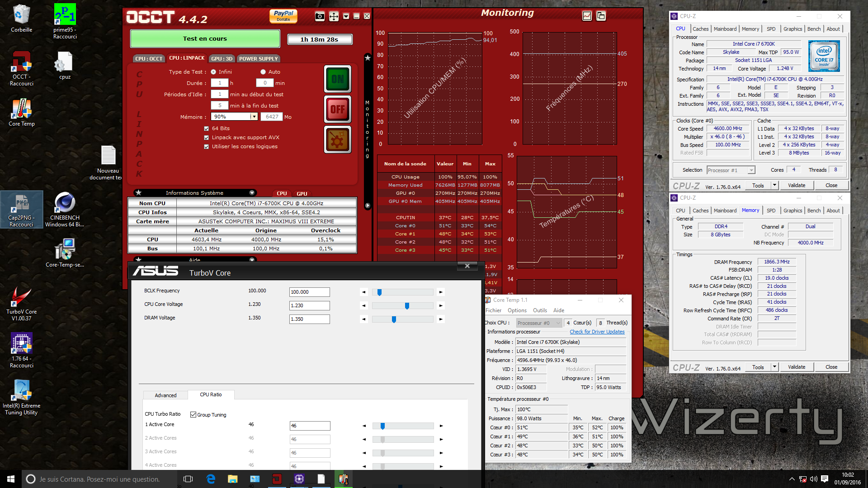
Task: Select the prime95 shortcut icon
Action: pyautogui.click(x=65, y=22)
